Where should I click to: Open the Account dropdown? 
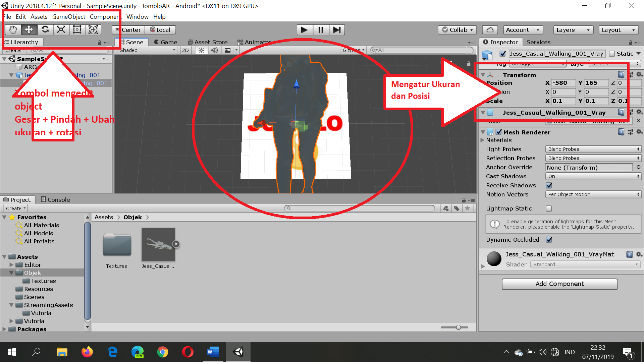point(523,30)
